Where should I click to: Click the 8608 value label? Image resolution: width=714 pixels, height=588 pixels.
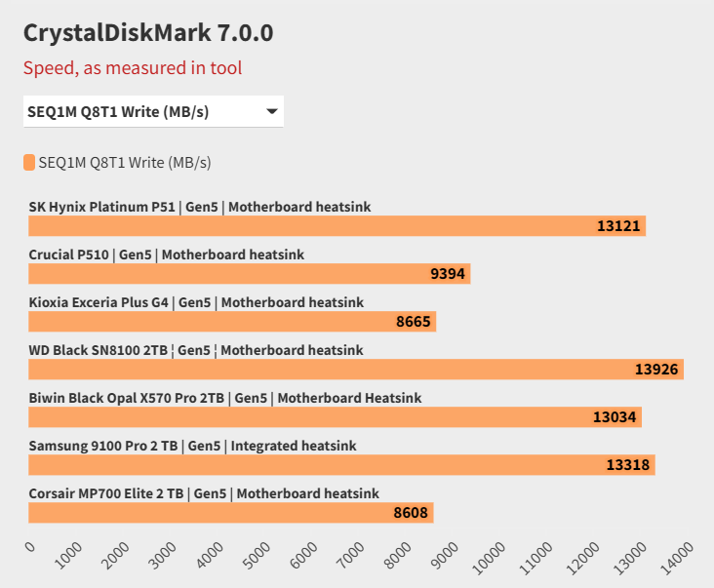410,513
